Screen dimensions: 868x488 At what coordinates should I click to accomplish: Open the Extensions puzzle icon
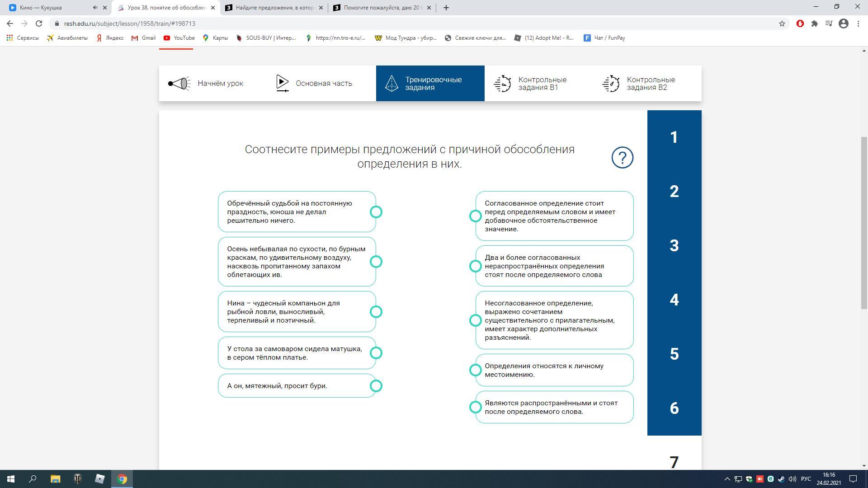coord(814,23)
